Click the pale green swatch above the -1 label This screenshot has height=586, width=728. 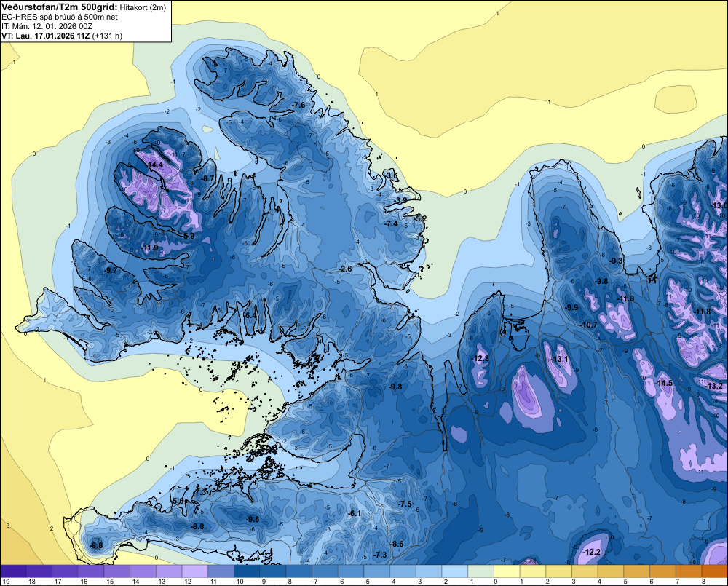pyautogui.click(x=480, y=571)
